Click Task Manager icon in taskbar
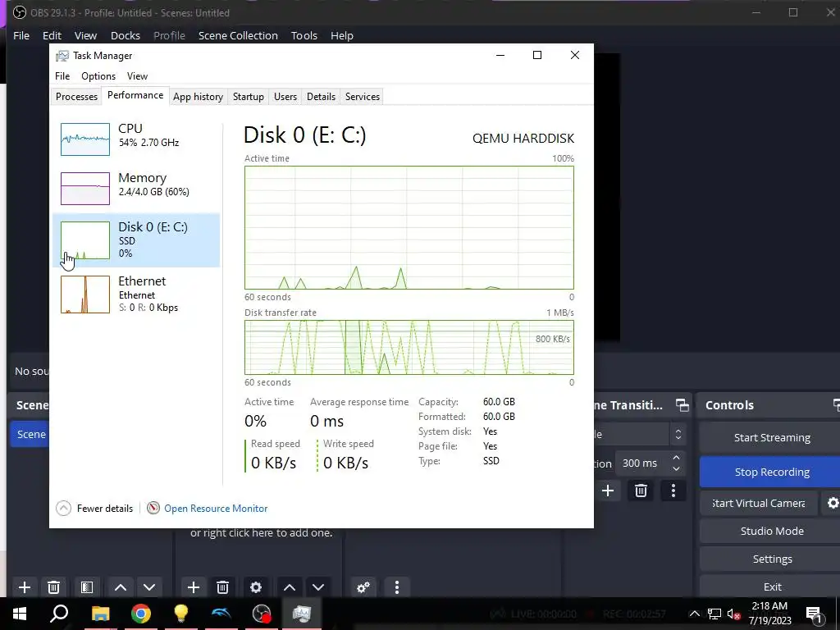The width and height of the screenshot is (840, 630). tap(302, 614)
